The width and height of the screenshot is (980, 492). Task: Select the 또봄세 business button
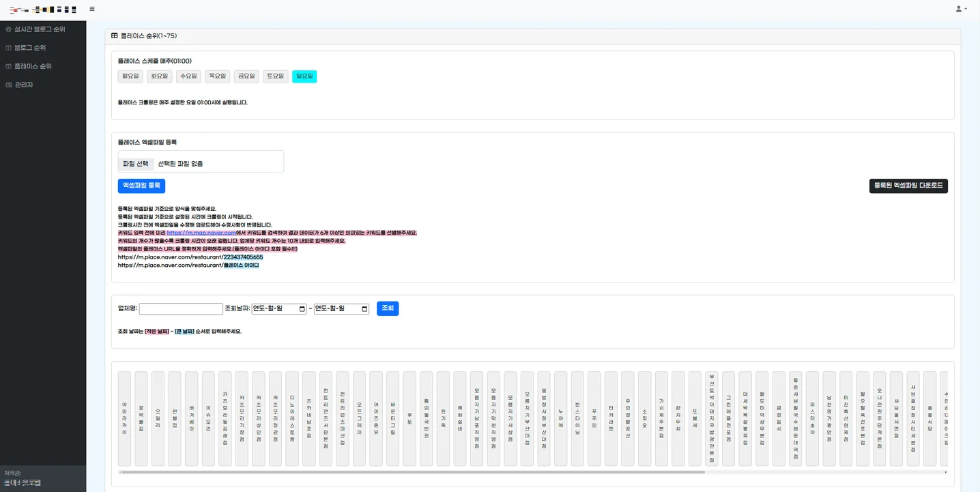pyautogui.click(x=695, y=419)
